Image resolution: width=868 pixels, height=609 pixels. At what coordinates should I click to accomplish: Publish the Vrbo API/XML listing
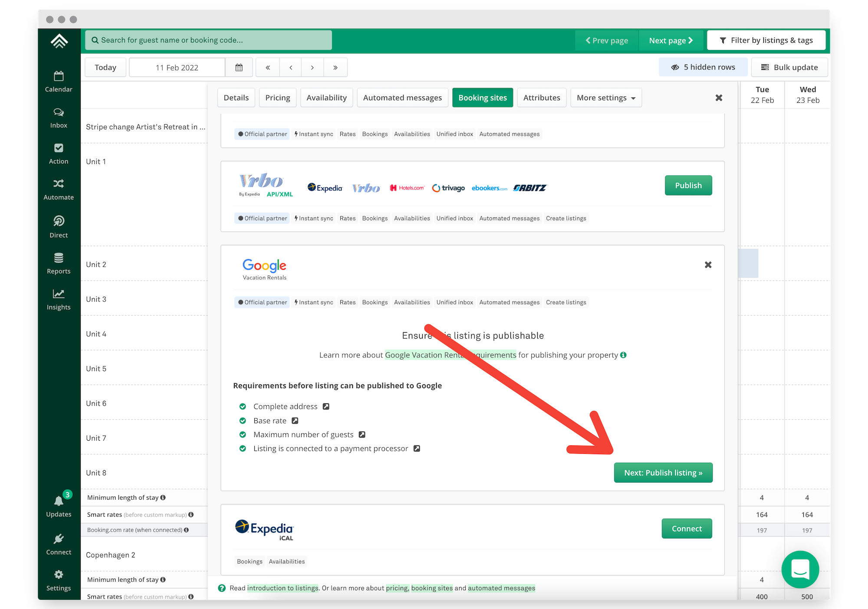coord(688,185)
